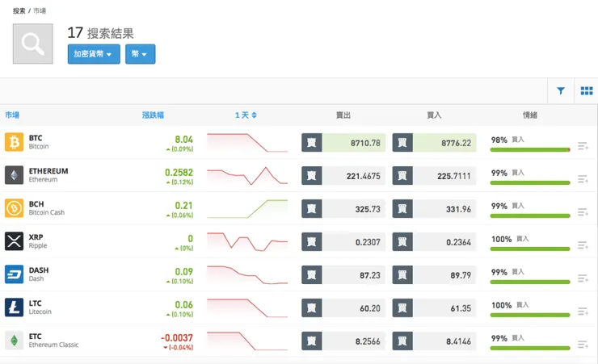Open the Ripple market name
The height and width of the screenshot is (364, 598).
tap(38, 245)
